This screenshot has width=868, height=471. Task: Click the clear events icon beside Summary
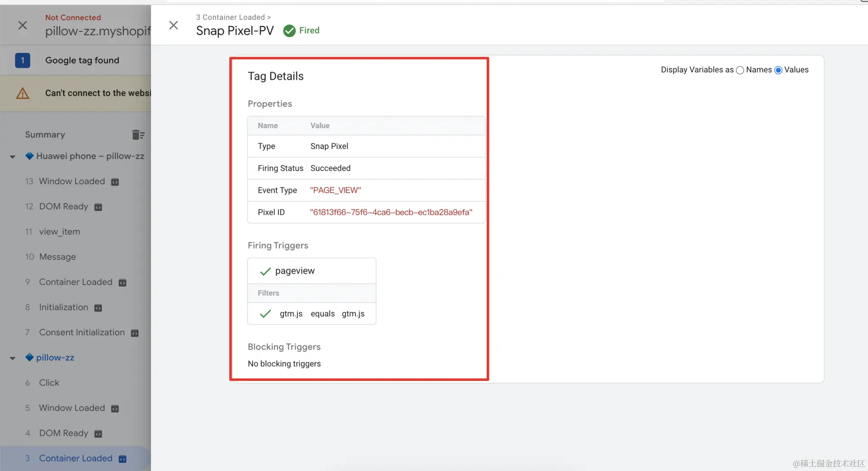point(138,135)
